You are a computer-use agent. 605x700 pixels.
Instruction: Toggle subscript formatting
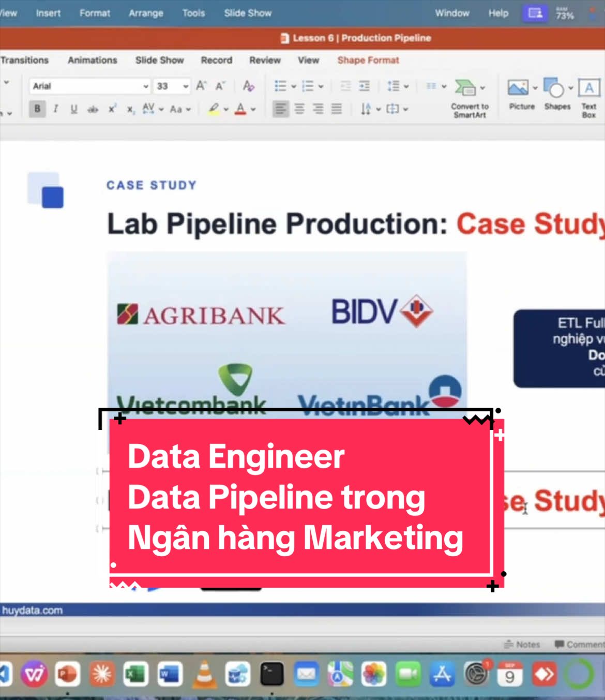[x=131, y=109]
